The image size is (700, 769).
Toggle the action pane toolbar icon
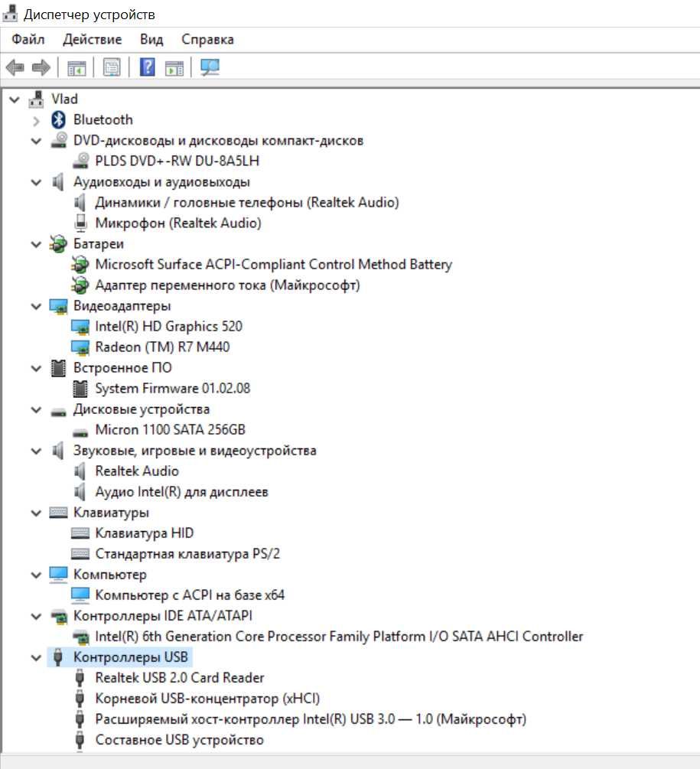point(174,67)
